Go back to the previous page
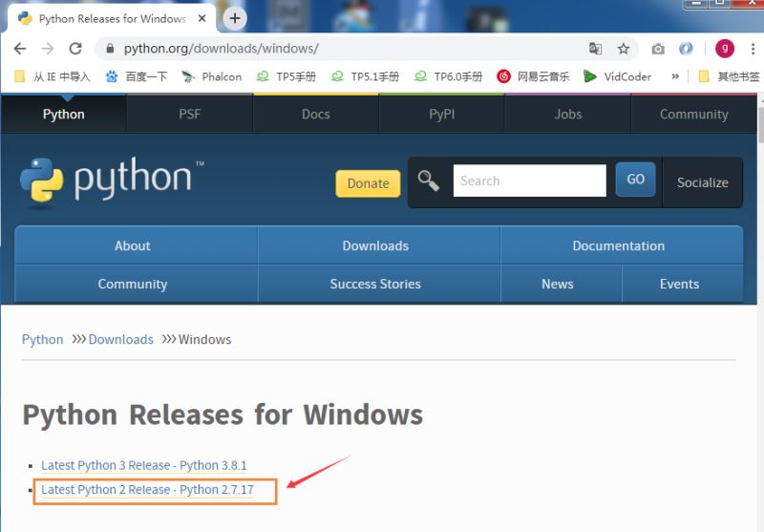 (20, 48)
